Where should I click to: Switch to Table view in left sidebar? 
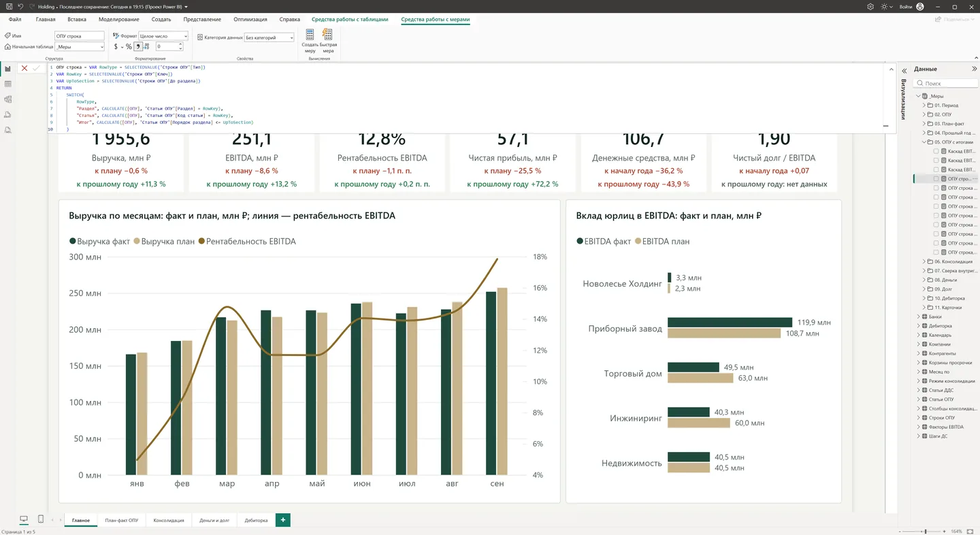tap(7, 84)
